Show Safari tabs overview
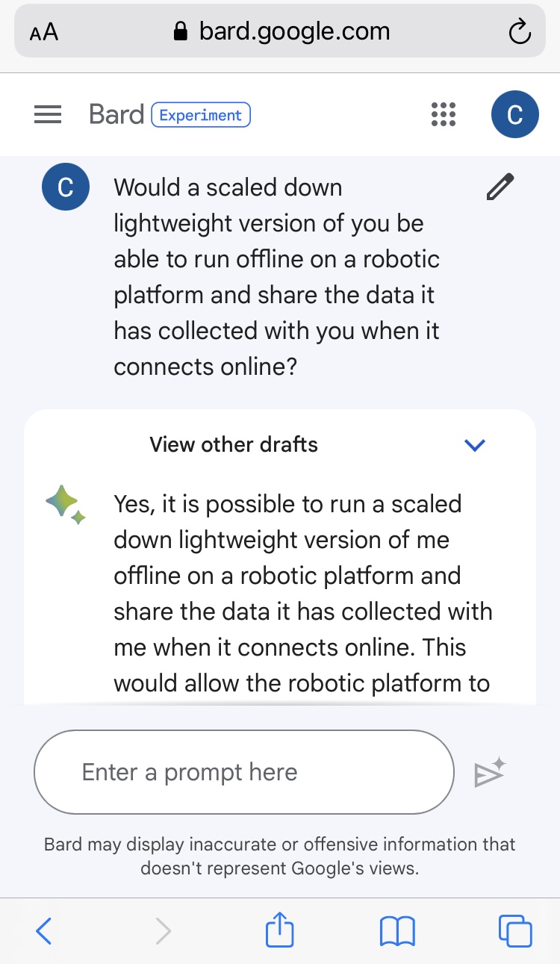Screen dimensions: 560x964 coord(514,931)
